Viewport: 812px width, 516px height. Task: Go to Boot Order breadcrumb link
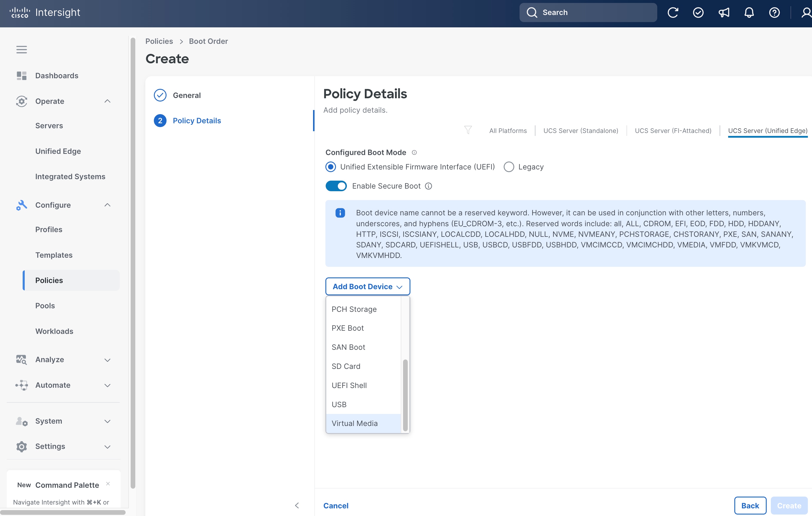[x=208, y=41]
